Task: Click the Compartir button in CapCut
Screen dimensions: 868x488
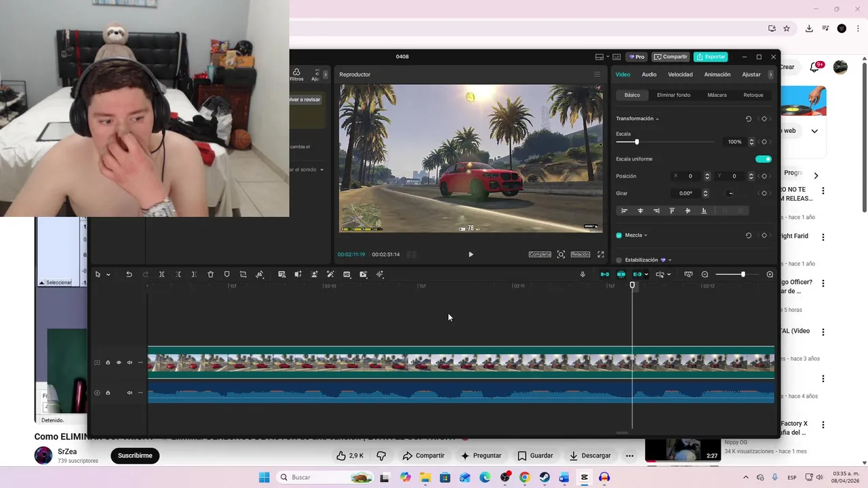Action: pos(671,57)
